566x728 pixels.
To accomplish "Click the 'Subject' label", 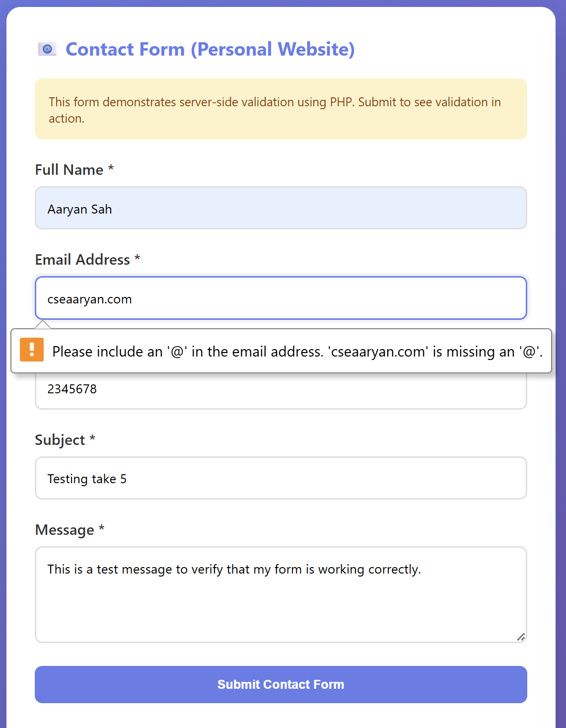I will click(x=59, y=439).
